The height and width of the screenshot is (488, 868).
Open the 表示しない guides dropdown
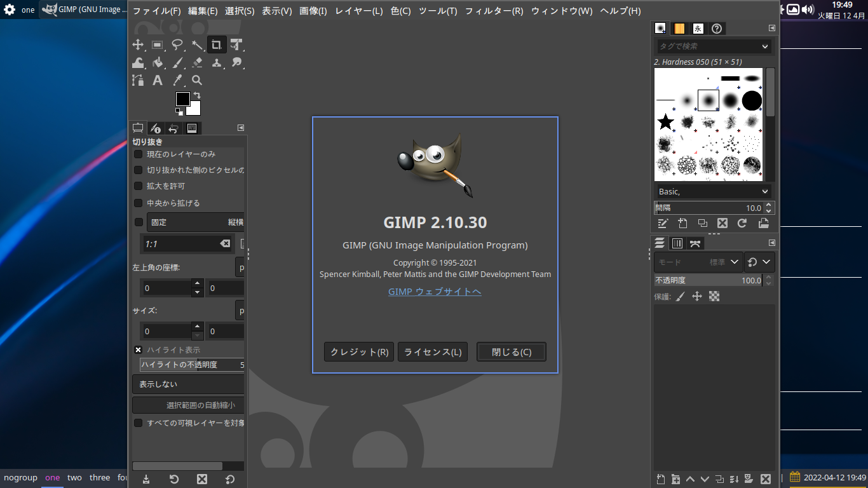(x=188, y=384)
